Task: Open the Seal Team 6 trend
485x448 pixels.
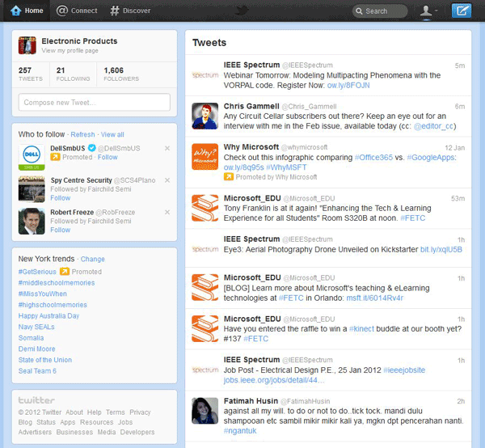Action: point(37,371)
